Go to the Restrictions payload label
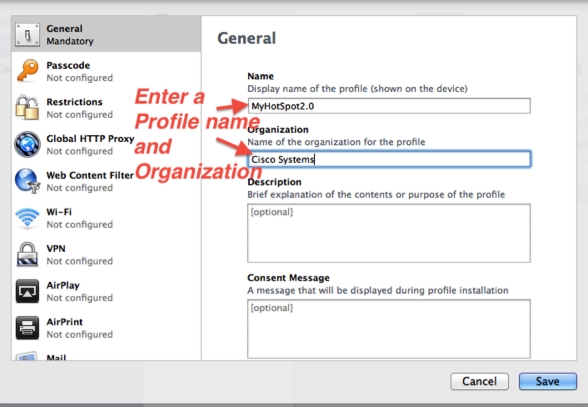This screenshot has width=588, height=407. (74, 102)
